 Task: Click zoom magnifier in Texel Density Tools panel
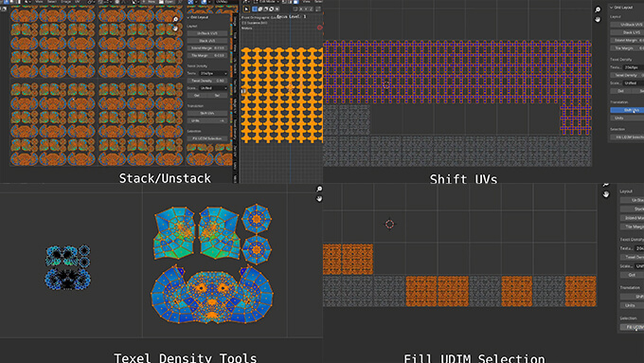[x=319, y=190]
